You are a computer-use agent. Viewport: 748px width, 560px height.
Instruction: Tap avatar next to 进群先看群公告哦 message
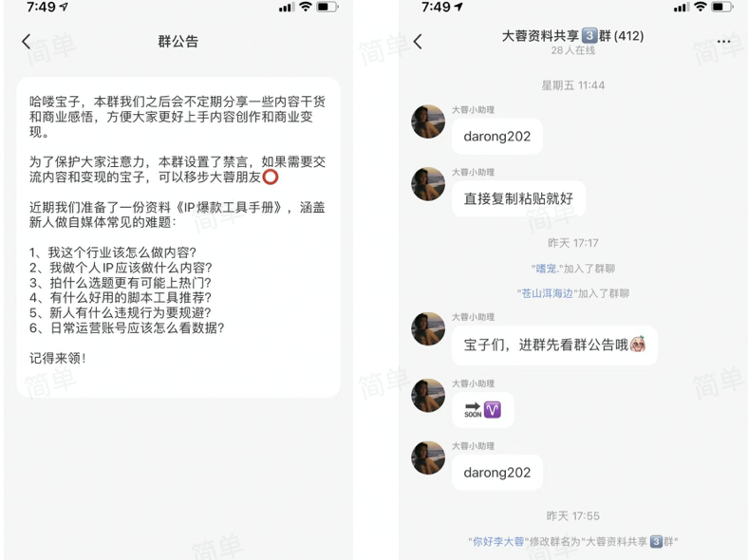pos(428,329)
